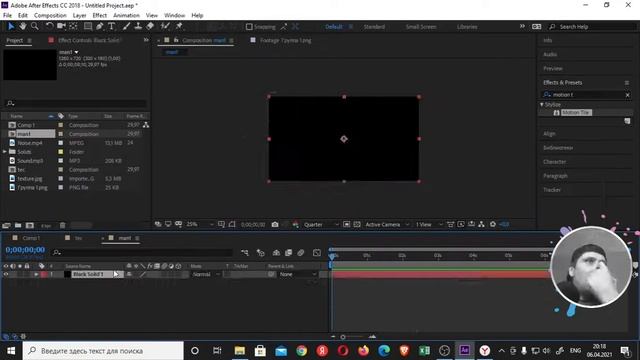
Task: Toggle the mask and shape path visibility
Action: tap(232, 224)
